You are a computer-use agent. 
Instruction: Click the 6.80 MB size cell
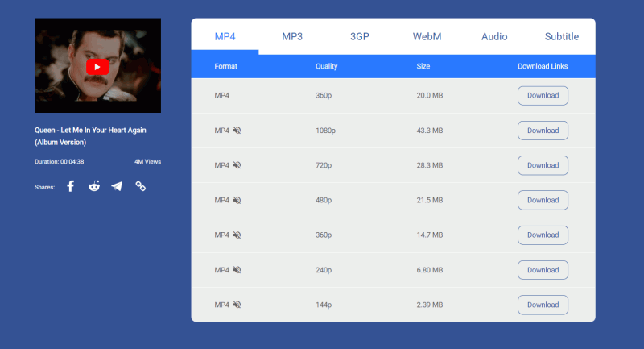click(430, 270)
